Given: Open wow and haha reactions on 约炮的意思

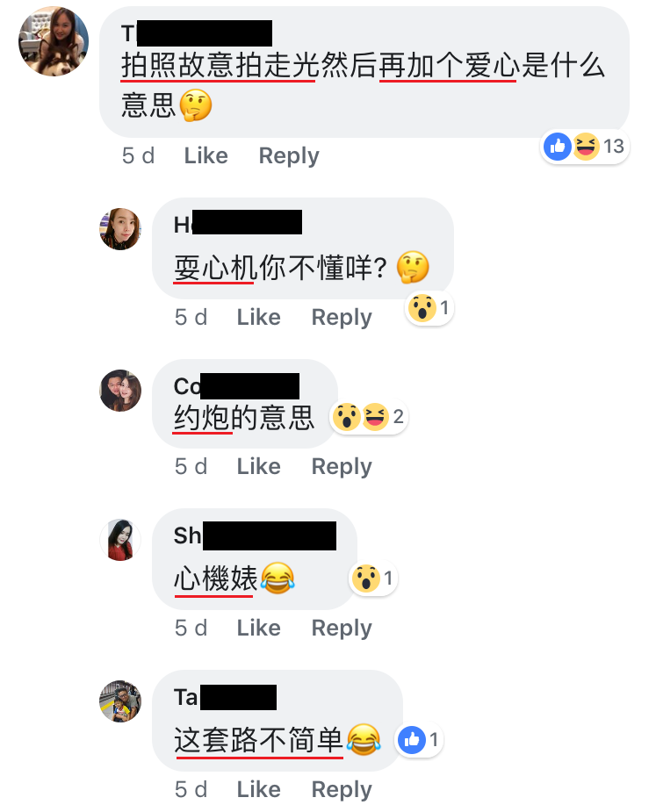Looking at the screenshot, I should coord(369,416).
